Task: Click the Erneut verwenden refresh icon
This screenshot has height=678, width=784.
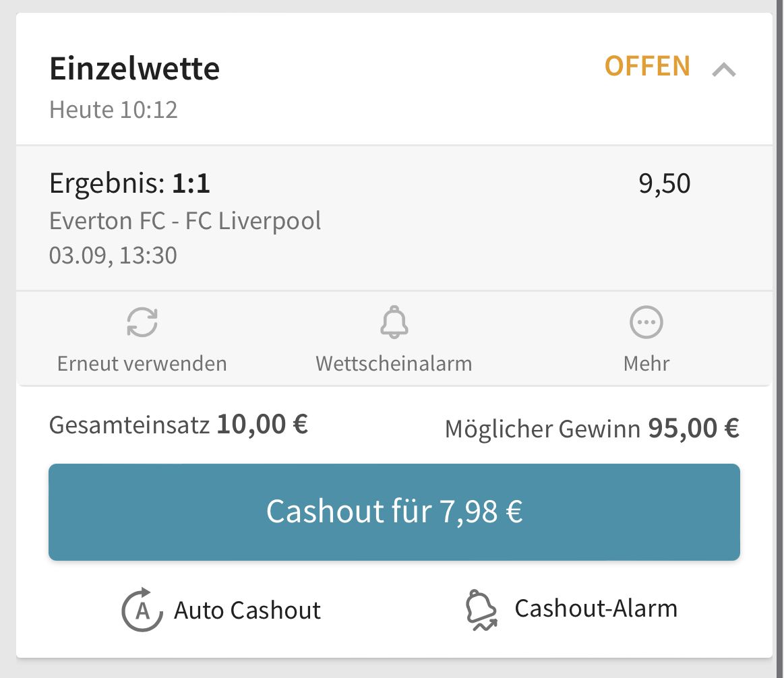Action: tap(142, 322)
